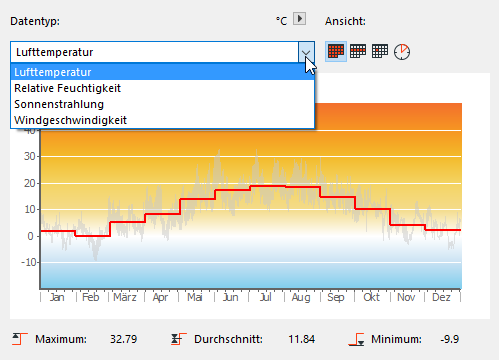
Task: Click the Maximum icon
Action: pyautogui.click(x=20, y=339)
